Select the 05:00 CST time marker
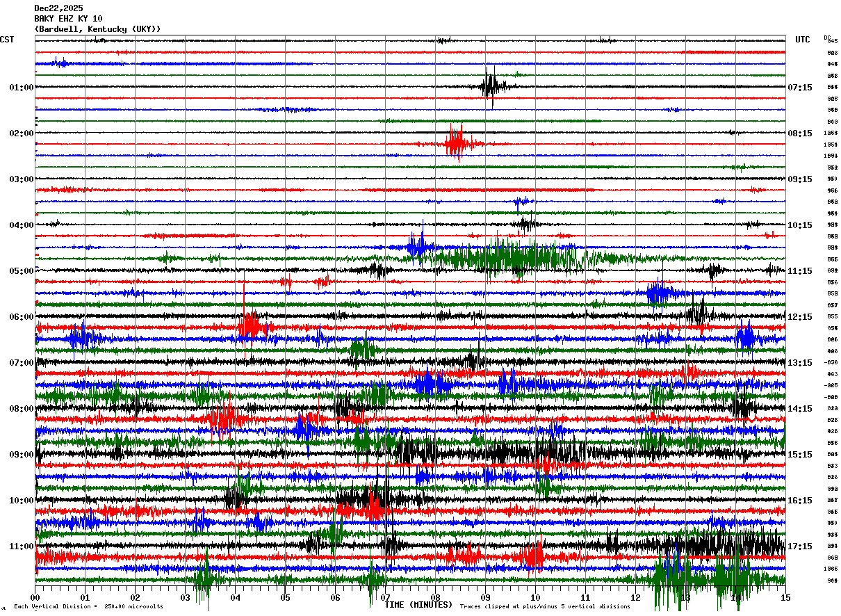The height and width of the screenshot is (616, 841). [22, 271]
